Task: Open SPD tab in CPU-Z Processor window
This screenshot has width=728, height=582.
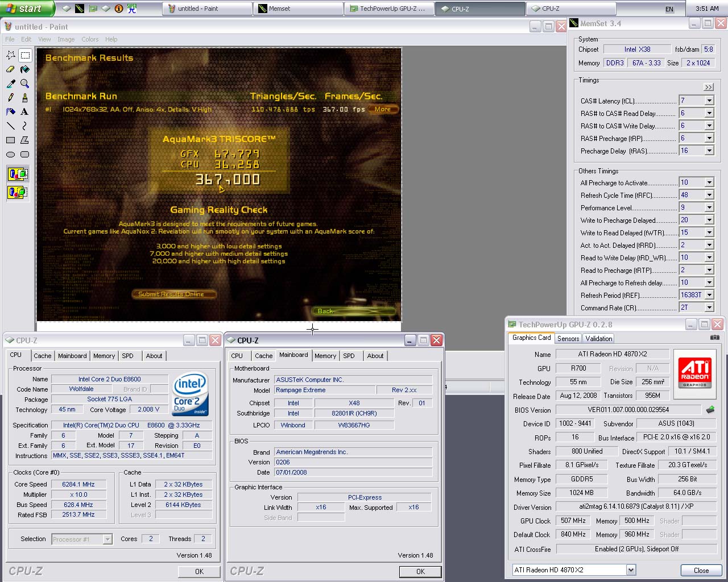Action: pyautogui.click(x=128, y=356)
